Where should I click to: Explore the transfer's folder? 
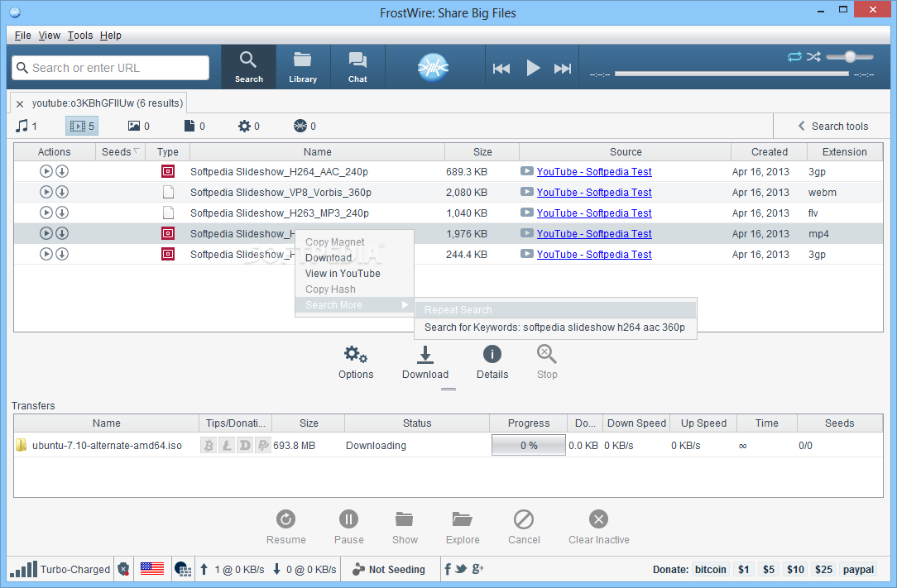pos(463,528)
